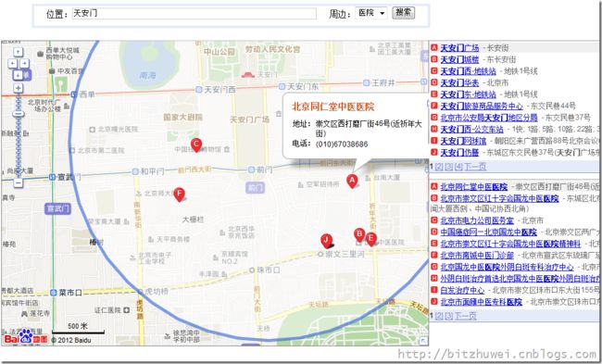Click the 王府井 subway station icon
Image resolution: width=602 pixels, height=364 pixels.
(x=366, y=83)
